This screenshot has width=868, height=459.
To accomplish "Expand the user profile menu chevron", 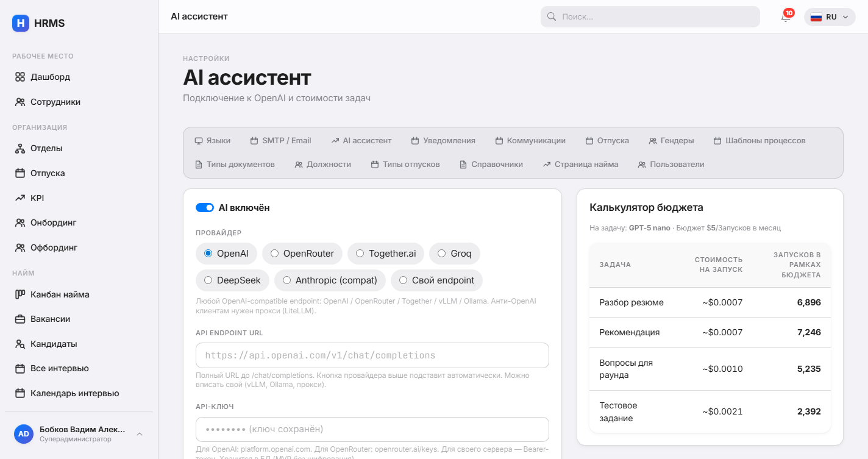I will click(x=140, y=434).
